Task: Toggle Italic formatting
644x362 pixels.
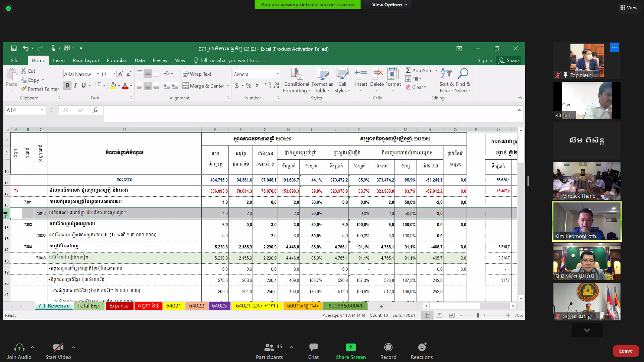Action: point(75,86)
